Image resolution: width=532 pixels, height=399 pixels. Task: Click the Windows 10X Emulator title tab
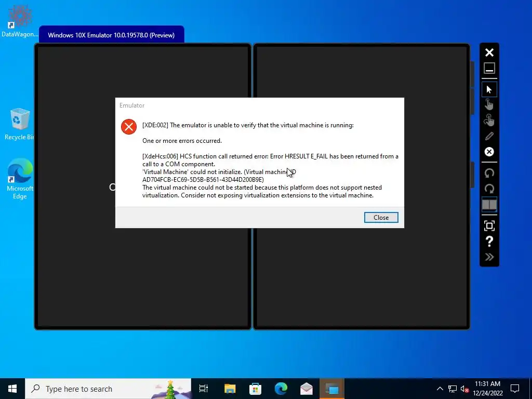111,35
